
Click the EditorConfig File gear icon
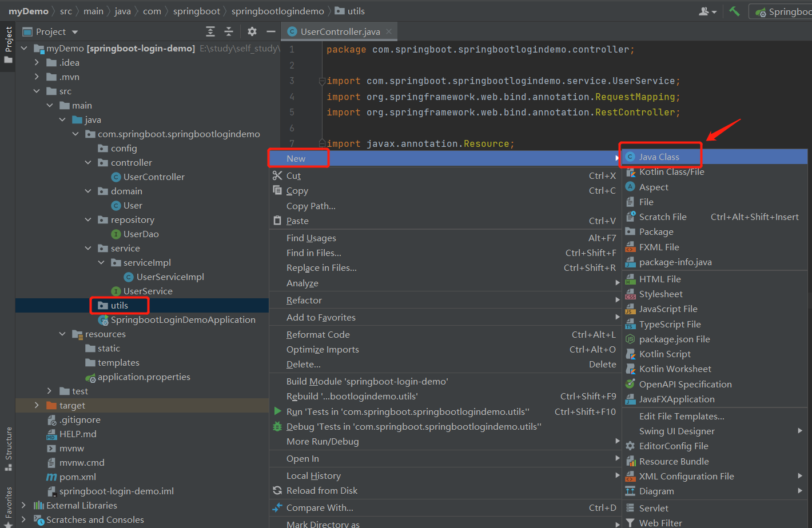pyautogui.click(x=630, y=446)
